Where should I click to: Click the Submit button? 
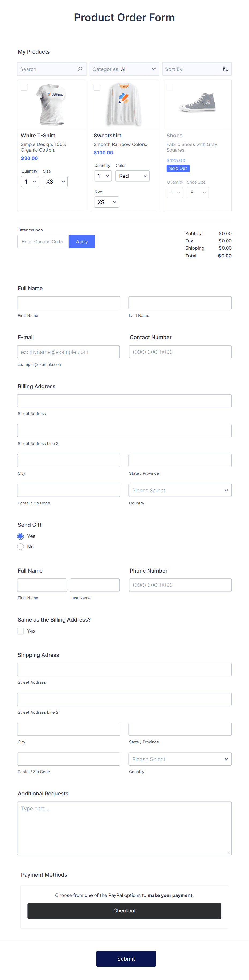[x=126, y=959]
